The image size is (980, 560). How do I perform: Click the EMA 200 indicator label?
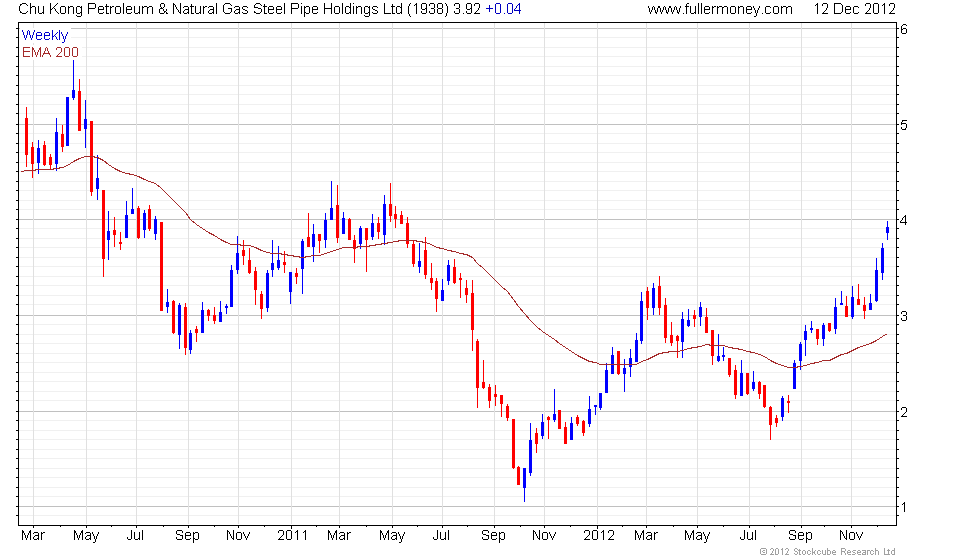[x=50, y=52]
